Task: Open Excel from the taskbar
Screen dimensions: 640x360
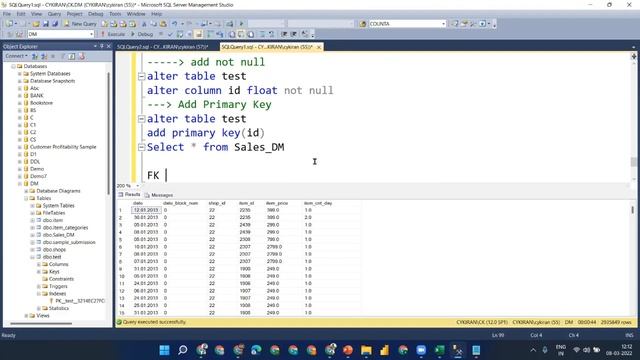Action: (439, 350)
